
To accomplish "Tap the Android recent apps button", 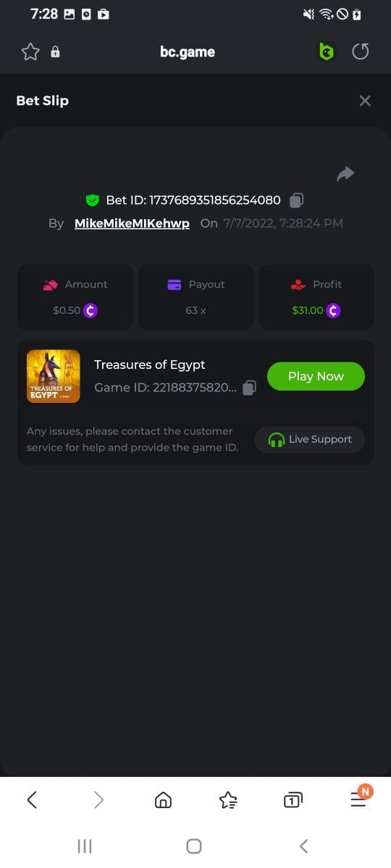I will click(85, 846).
